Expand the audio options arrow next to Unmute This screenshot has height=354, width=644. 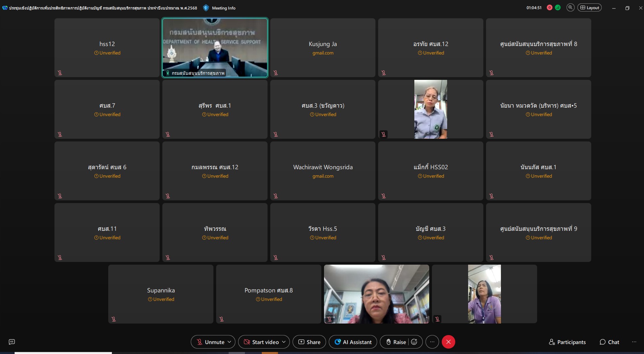pyautogui.click(x=230, y=342)
